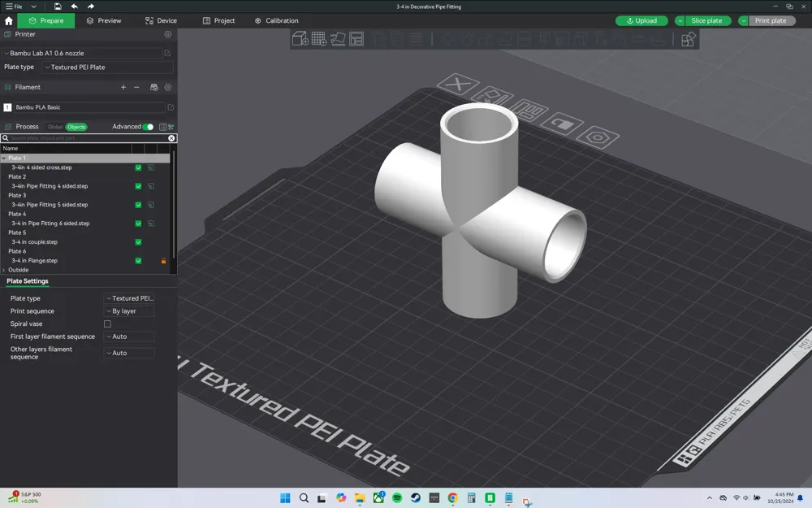Click the Upload button
This screenshot has height=508, width=812.
641,20
